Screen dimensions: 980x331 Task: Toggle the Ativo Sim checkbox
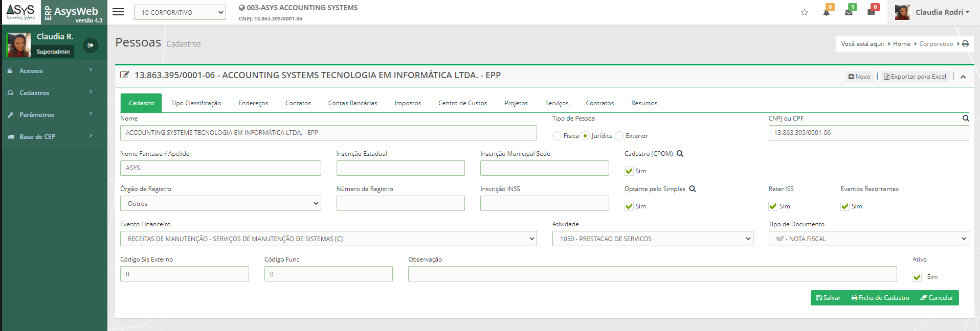[x=917, y=277]
